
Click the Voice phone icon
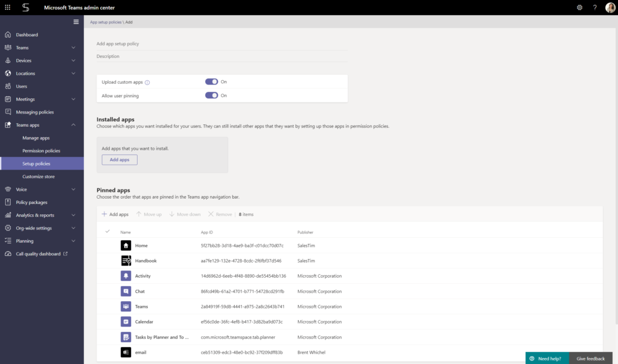(8, 190)
